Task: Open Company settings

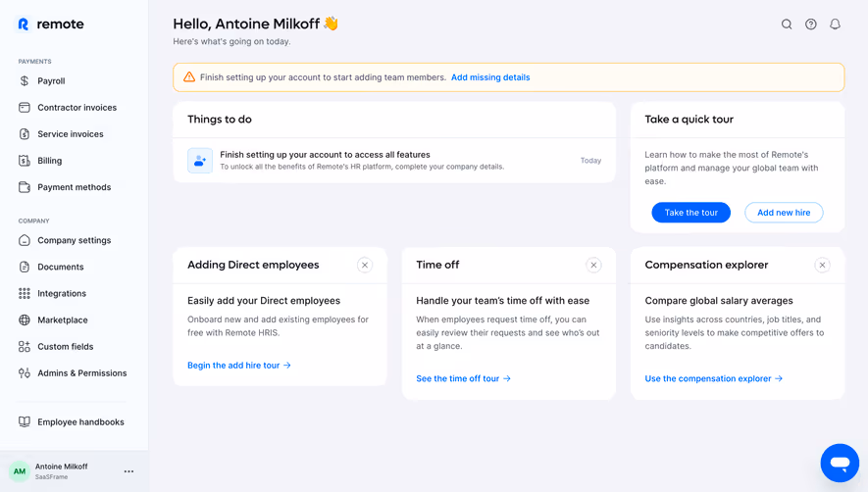Action: tap(75, 240)
